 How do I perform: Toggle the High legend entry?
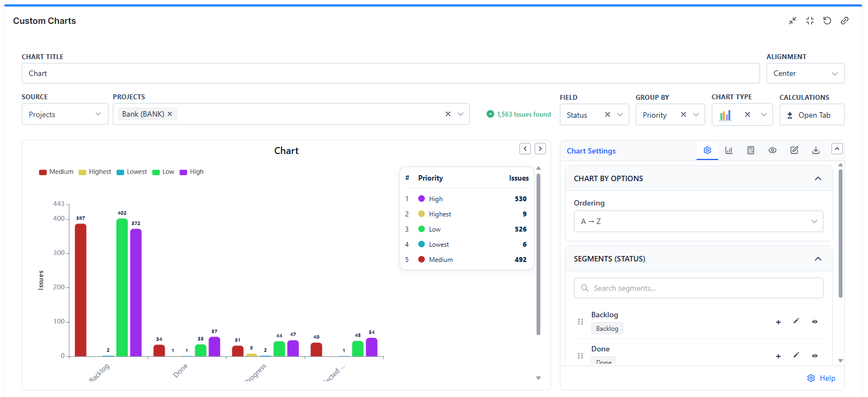click(192, 172)
